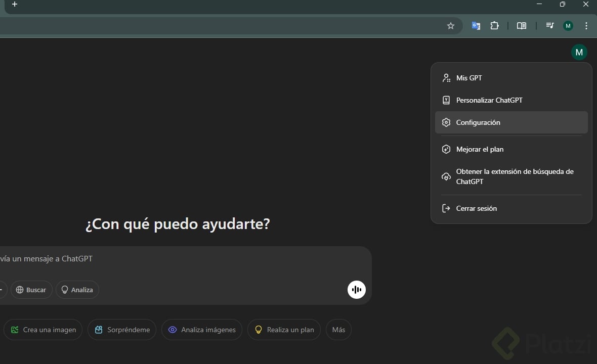Click the image icon in Crea una imagen
The width and height of the screenshot is (597, 364).
pos(15,330)
